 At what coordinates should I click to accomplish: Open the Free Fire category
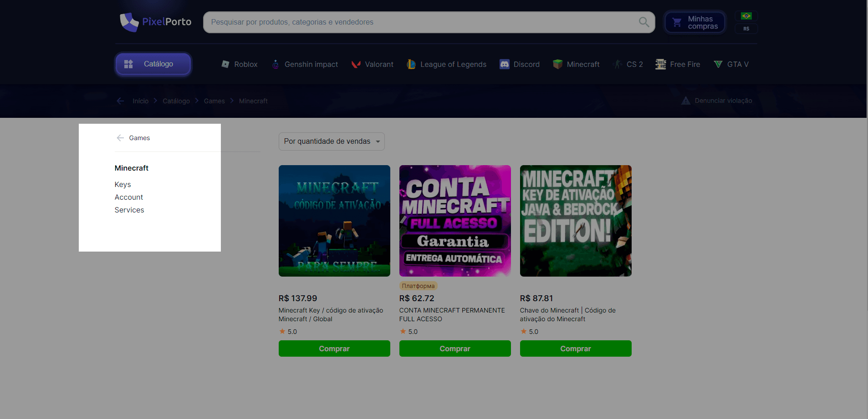[x=678, y=64]
